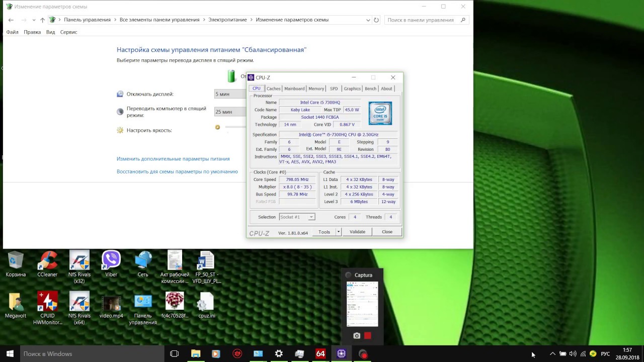This screenshot has height=362, width=644.
Task: Select the fc4c70528f flower image file
Action: 175,305
